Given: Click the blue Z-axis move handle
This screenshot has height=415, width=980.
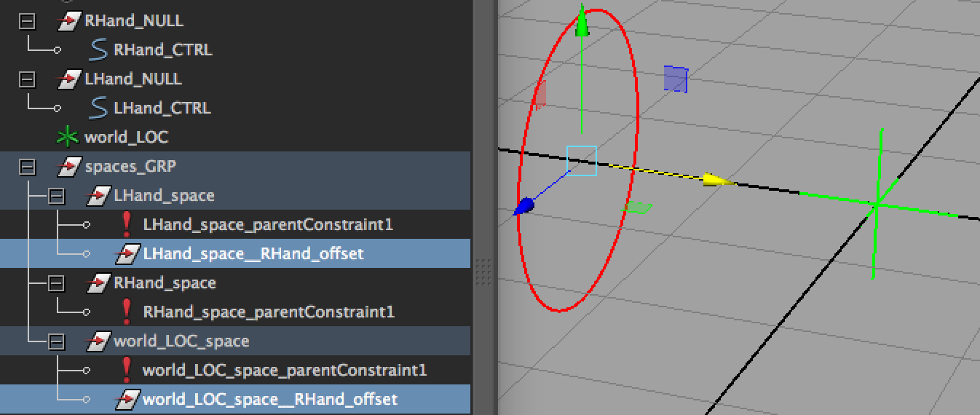Looking at the screenshot, I should click(523, 207).
